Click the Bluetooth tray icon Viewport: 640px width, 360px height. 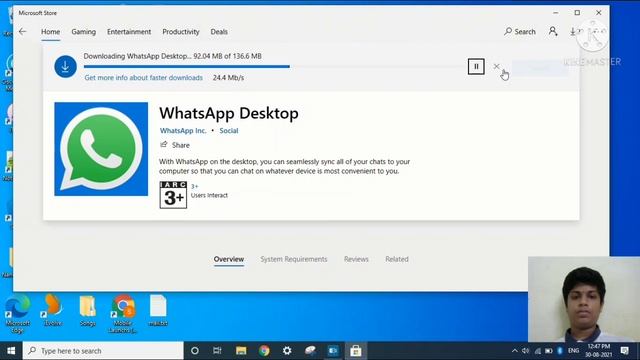560,351
